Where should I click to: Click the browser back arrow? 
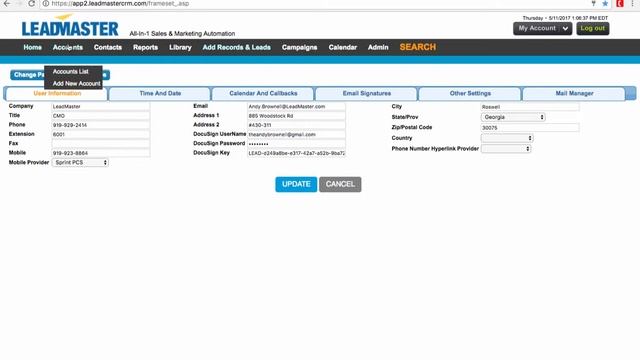pos(7,4)
